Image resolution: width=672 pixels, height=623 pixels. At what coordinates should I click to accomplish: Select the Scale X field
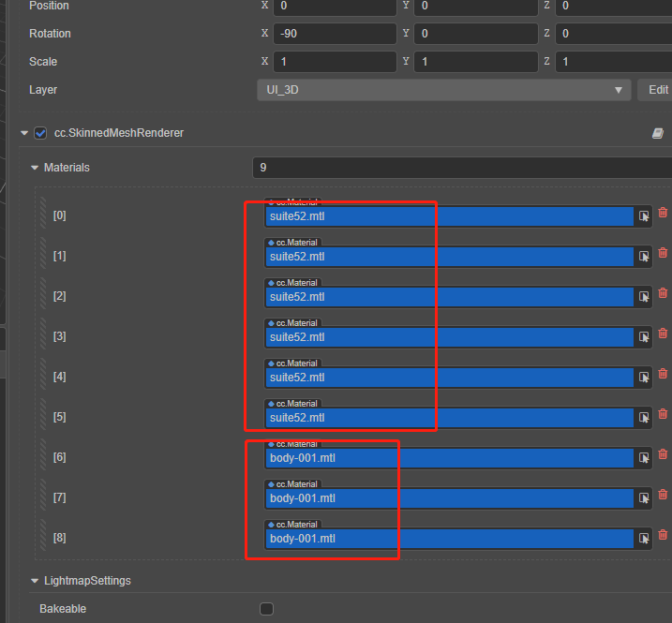point(335,62)
